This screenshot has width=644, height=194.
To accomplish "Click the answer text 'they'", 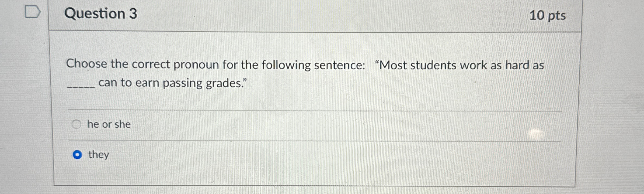I will (99, 154).
